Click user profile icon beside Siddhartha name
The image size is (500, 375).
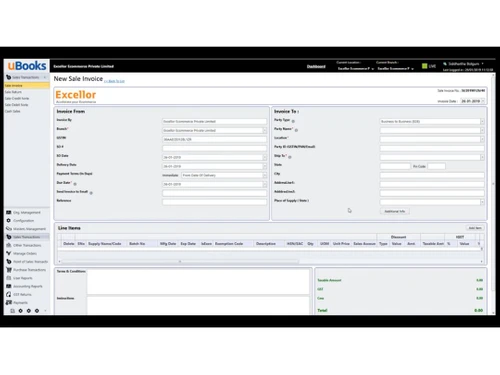(445, 64)
